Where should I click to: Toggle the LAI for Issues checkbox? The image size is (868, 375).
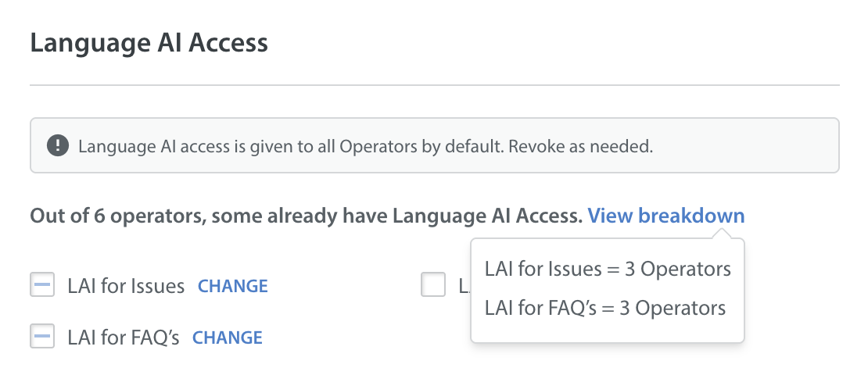pos(42,285)
